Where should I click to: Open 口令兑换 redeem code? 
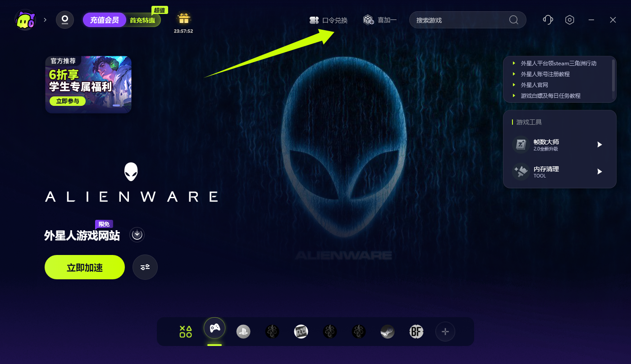click(329, 20)
